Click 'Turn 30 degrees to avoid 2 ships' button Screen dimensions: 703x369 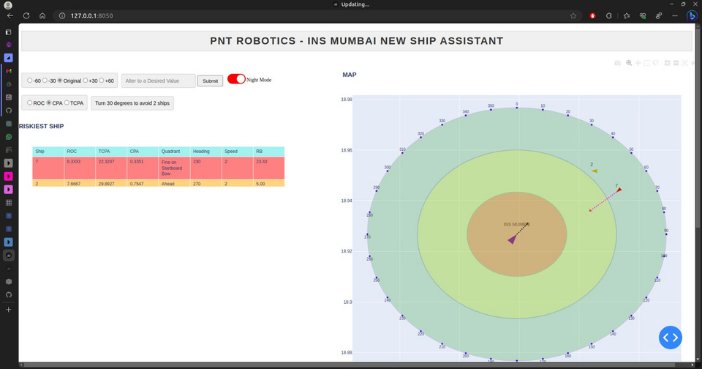[x=132, y=103]
